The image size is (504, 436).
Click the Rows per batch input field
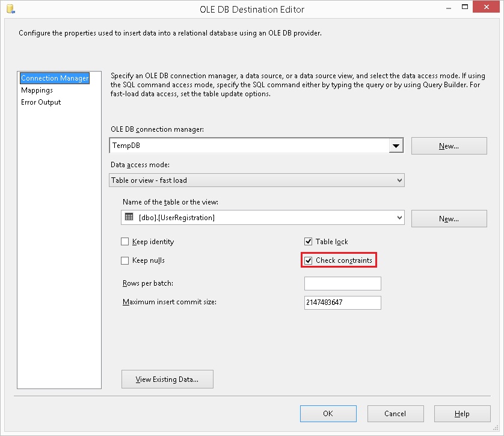pyautogui.click(x=342, y=283)
